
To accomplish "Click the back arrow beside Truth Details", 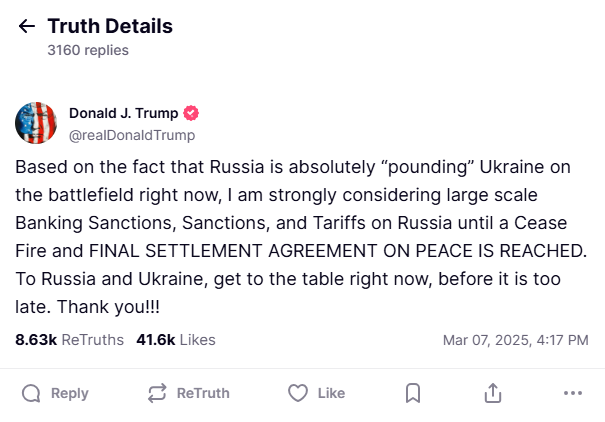I will 27,27.
